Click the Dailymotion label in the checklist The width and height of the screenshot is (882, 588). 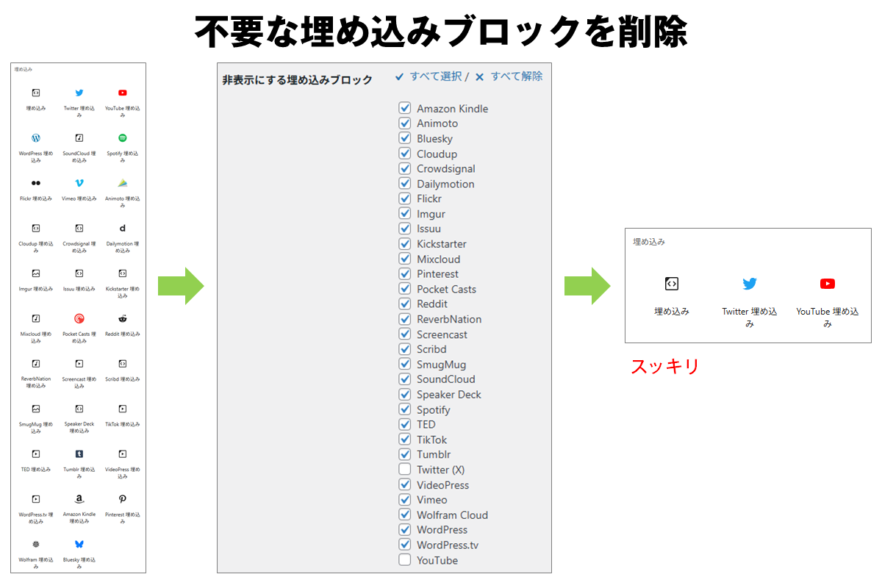[x=445, y=184]
